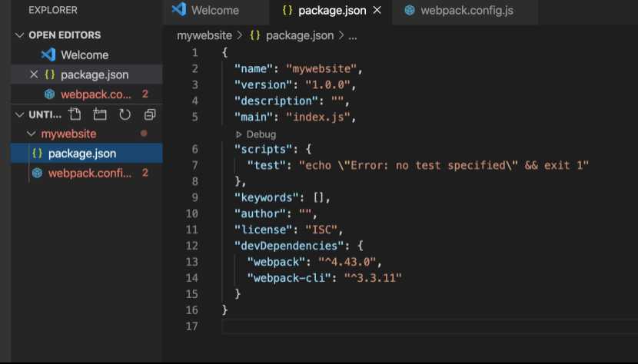Click the "index.js" value on line 5
The width and height of the screenshot is (638, 364).
point(318,117)
